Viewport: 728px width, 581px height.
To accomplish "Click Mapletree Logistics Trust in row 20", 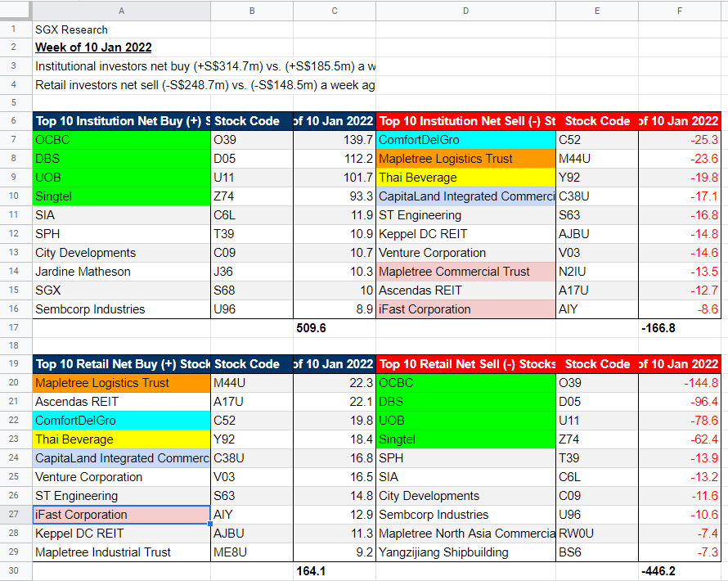I will point(122,383).
